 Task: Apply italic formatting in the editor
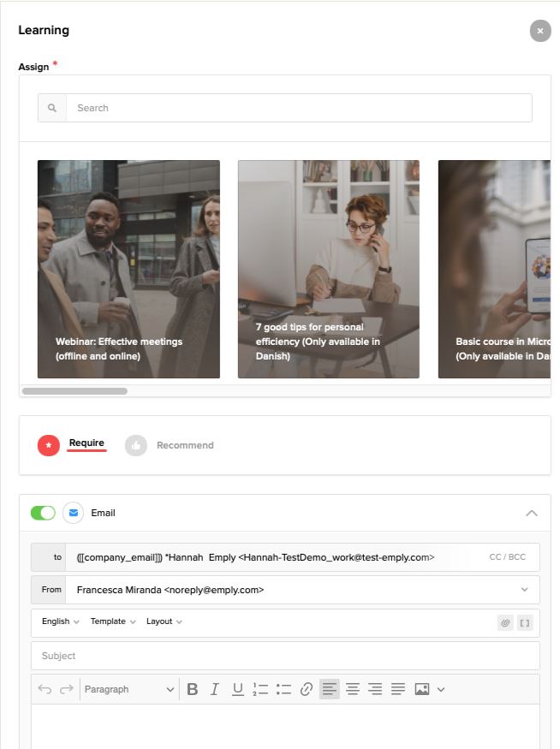215,689
